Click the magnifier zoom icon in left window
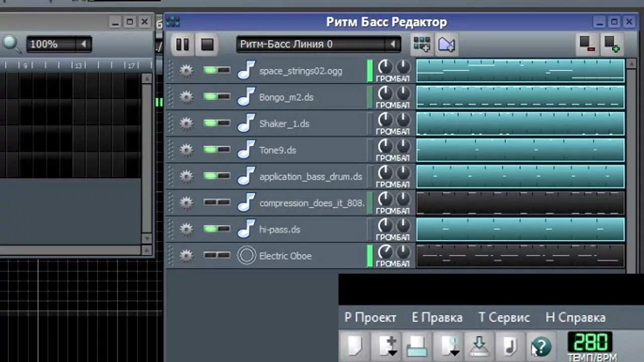644x362 pixels. point(11,44)
